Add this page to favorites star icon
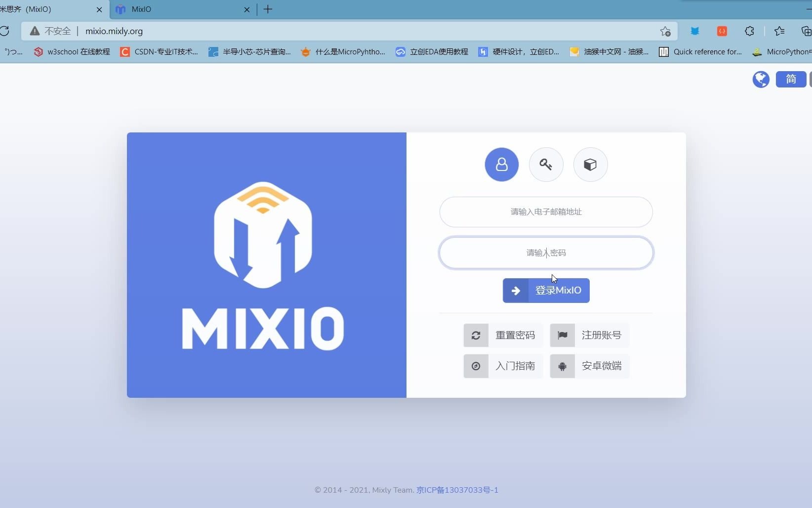Screen dimensions: 812x508 point(665,31)
